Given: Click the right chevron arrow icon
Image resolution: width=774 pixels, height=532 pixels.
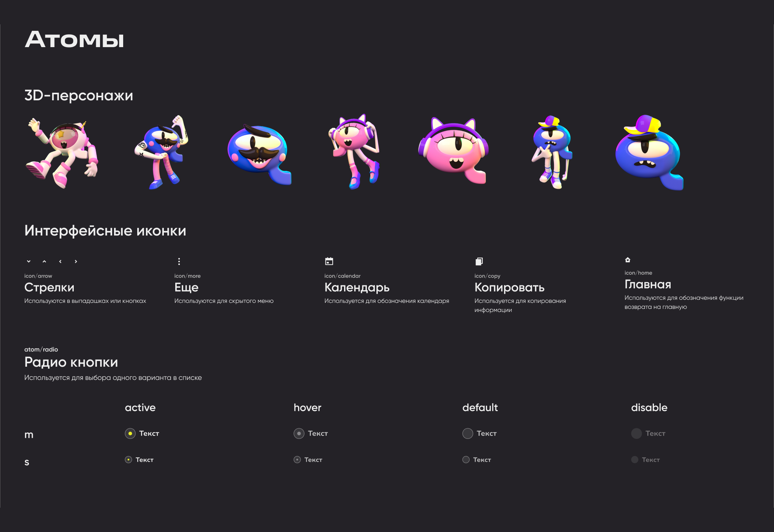Looking at the screenshot, I should (x=76, y=261).
